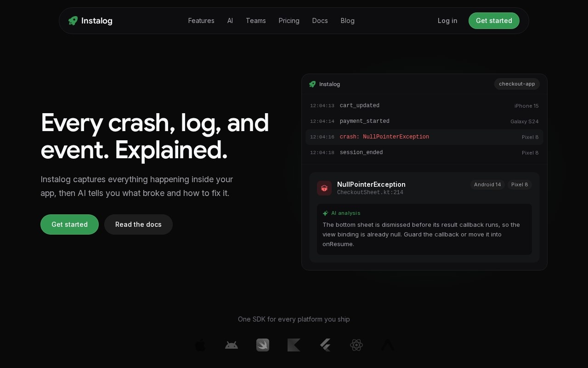Click the hero Get started button
The height and width of the screenshot is (368, 588).
point(69,224)
